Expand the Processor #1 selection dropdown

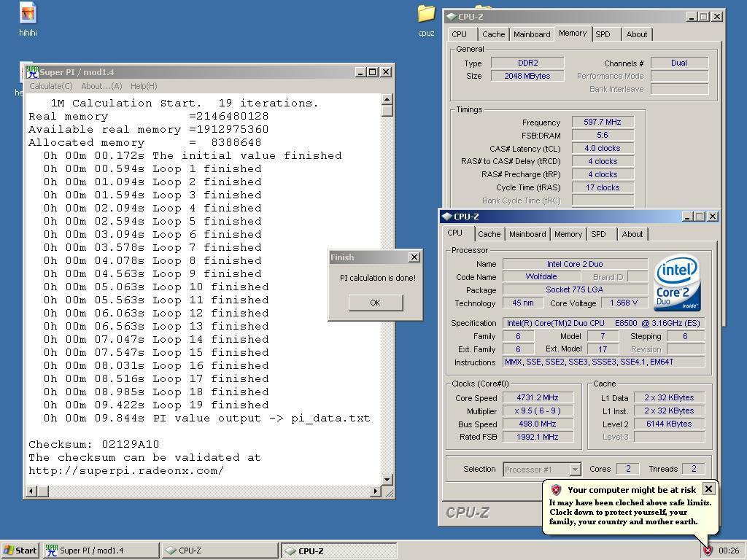click(575, 470)
